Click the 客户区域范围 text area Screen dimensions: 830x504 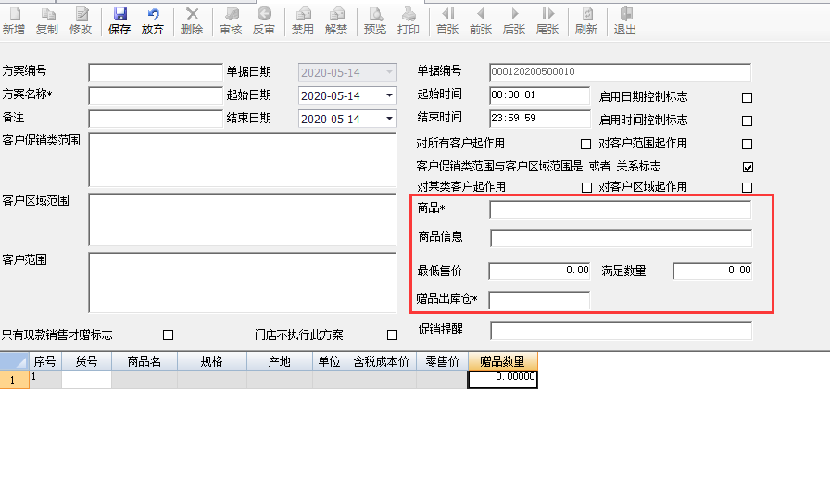click(243, 220)
